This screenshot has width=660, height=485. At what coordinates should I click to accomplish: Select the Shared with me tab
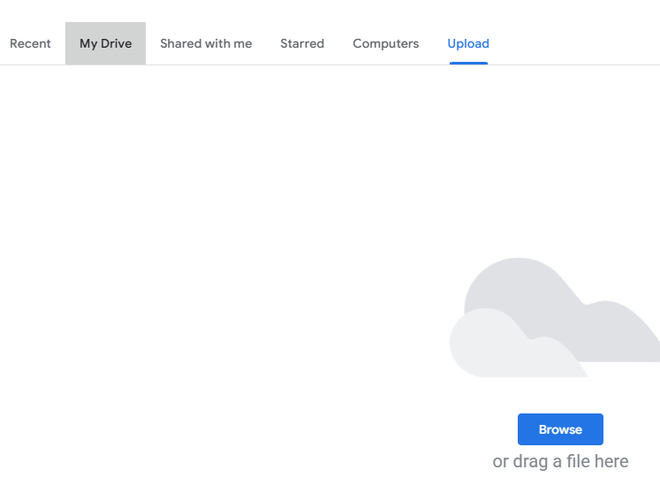click(206, 44)
